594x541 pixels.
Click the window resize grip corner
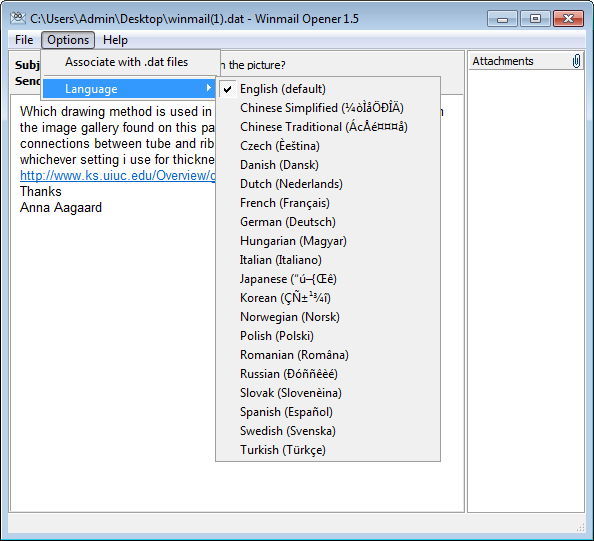point(580,527)
